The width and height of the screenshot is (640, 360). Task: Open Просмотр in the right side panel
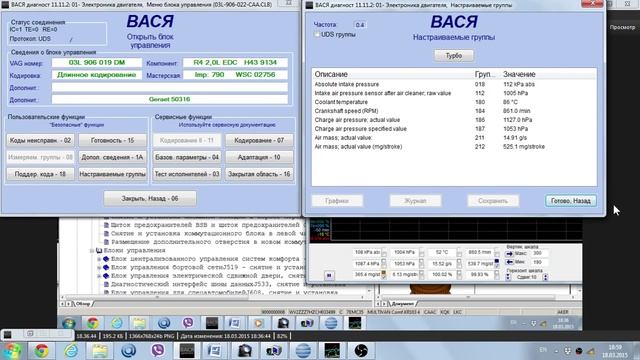(x=622, y=27)
